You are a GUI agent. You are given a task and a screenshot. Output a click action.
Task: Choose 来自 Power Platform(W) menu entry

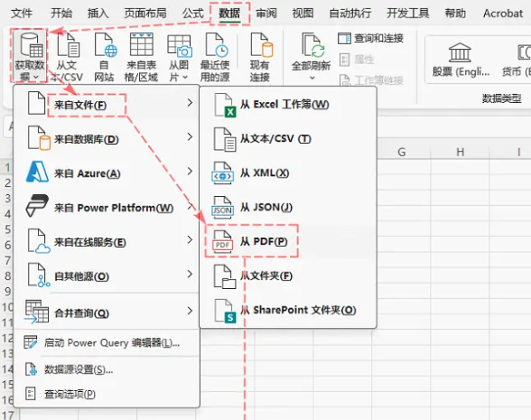pyautogui.click(x=107, y=206)
